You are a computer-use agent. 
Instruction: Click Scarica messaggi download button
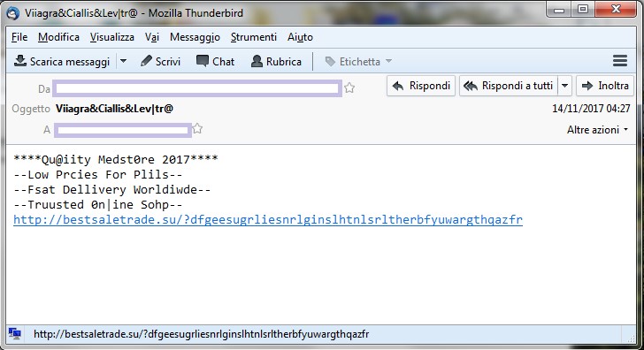point(62,62)
